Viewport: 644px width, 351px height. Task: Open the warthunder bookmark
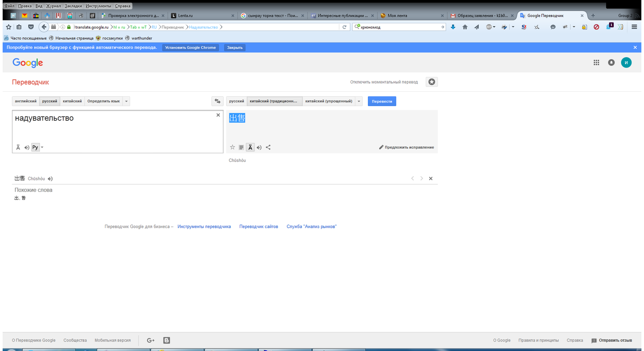[138, 38]
